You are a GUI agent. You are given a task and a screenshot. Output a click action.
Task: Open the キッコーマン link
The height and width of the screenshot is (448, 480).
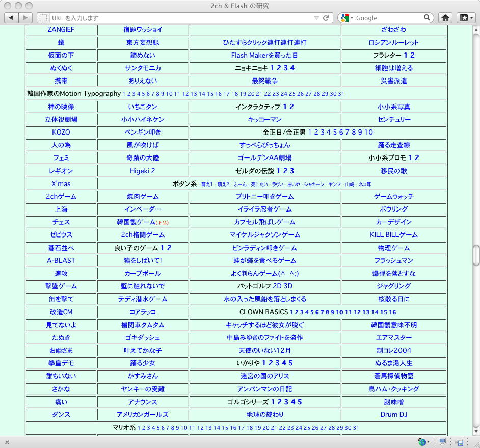[x=264, y=119]
